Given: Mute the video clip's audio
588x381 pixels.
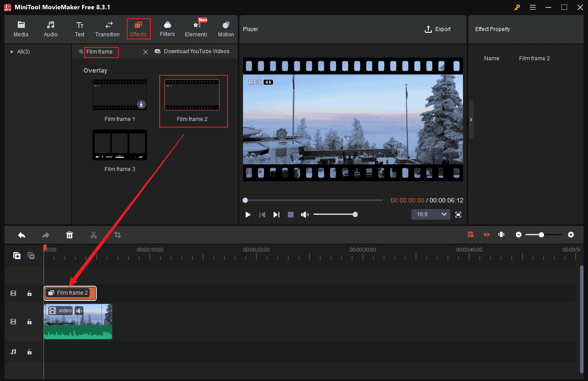Looking at the screenshot, I should (78, 311).
